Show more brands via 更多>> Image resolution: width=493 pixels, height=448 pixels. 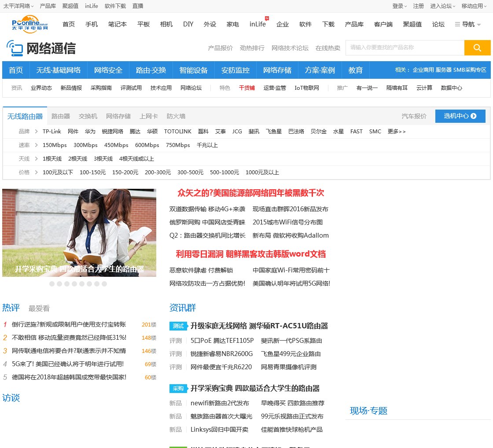397,132
